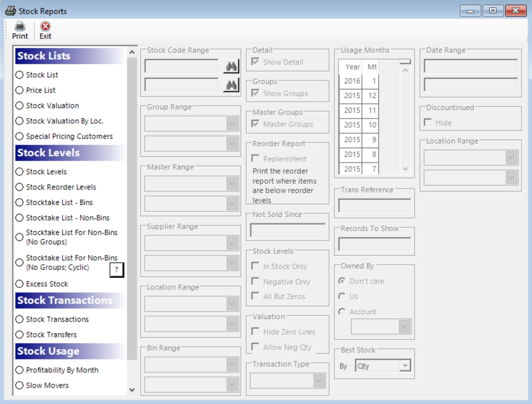Image resolution: width=532 pixels, height=404 pixels.
Task: Toggle the Show Groups checkbox
Action: [x=255, y=93]
